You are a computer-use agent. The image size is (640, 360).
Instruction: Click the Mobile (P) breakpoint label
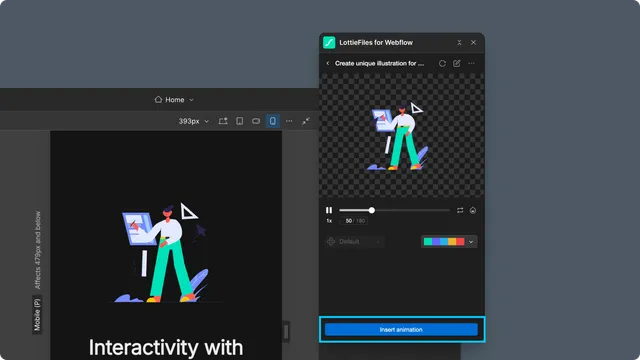pos(37,315)
